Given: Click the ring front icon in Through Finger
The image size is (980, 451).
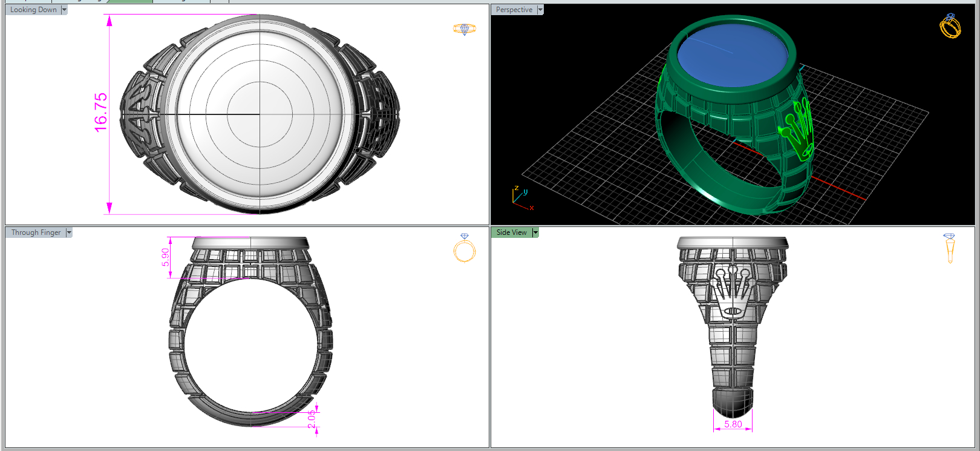Looking at the screenshot, I should tap(465, 248).
